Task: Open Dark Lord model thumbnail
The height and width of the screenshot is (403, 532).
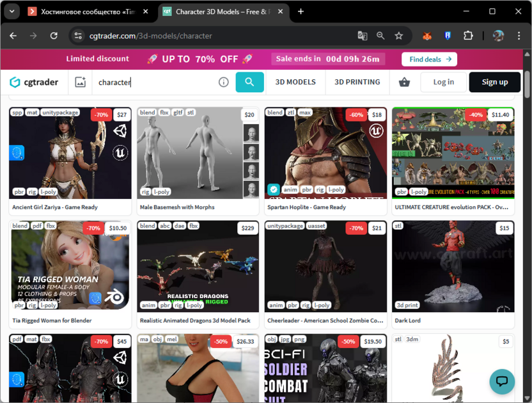Action: pyautogui.click(x=453, y=267)
